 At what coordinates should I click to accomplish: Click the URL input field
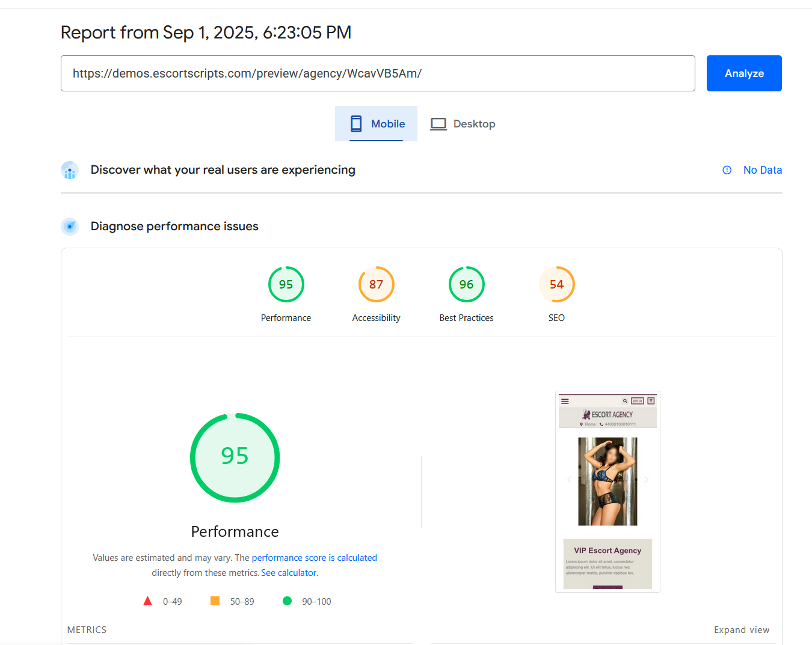point(378,73)
